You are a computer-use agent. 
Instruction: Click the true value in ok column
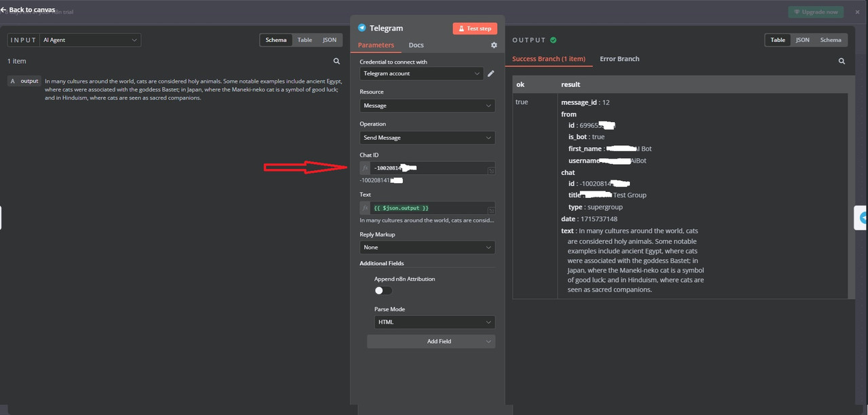pos(521,102)
